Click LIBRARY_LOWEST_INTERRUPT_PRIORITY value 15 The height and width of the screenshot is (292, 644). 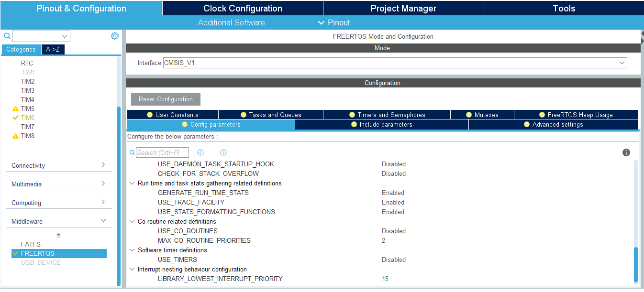[x=385, y=279]
